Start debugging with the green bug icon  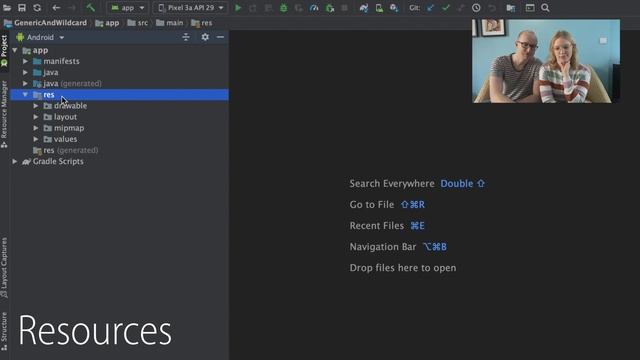click(x=283, y=8)
